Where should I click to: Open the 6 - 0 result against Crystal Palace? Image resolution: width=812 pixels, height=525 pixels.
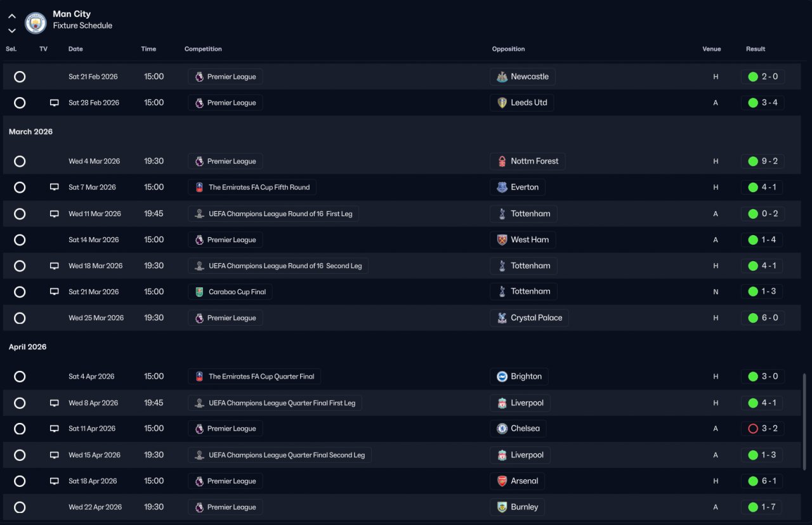click(x=763, y=318)
